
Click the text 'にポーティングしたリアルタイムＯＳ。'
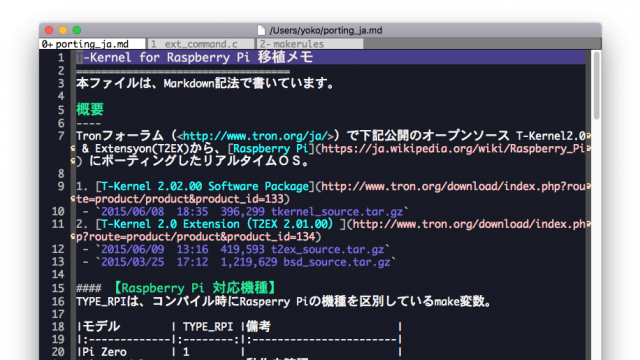tap(199, 161)
